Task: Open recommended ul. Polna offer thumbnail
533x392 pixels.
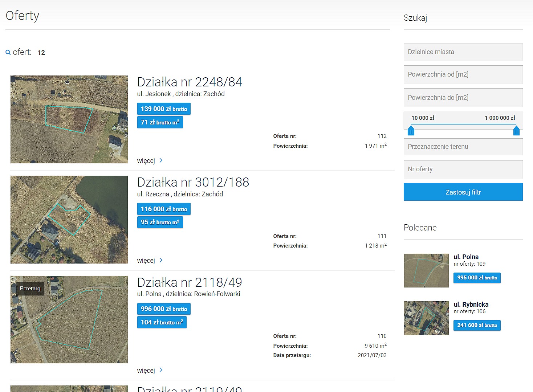Action: point(426,270)
